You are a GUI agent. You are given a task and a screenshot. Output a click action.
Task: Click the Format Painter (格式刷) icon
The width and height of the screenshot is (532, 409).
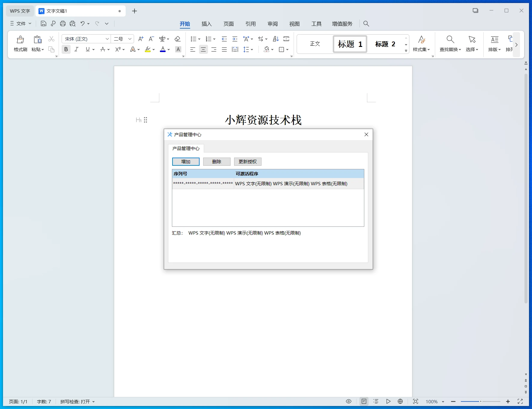(20, 40)
